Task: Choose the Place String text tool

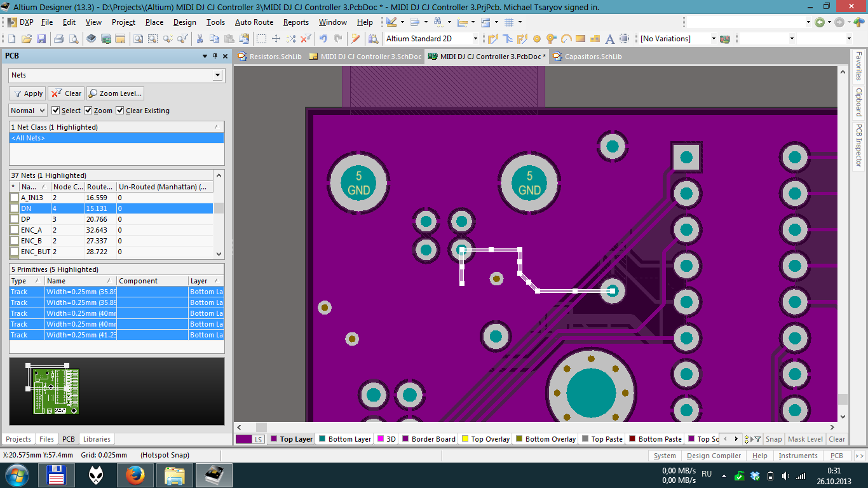Action: (x=610, y=39)
